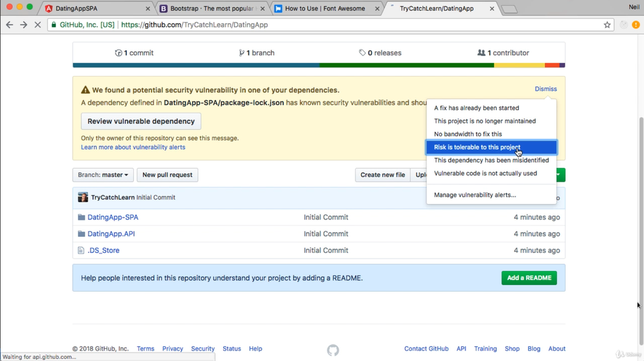Screen dimensions: 644x361
Task: Open the .DS_Store file link
Action: [104, 250]
